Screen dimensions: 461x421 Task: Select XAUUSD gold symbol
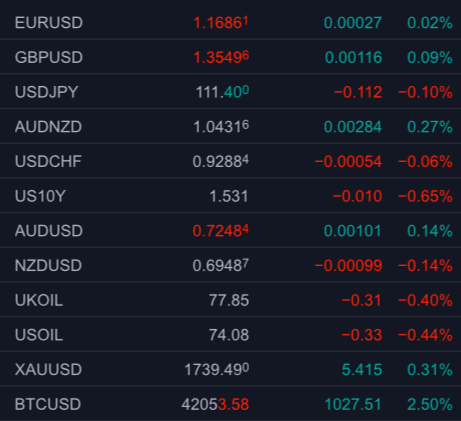click(48, 370)
